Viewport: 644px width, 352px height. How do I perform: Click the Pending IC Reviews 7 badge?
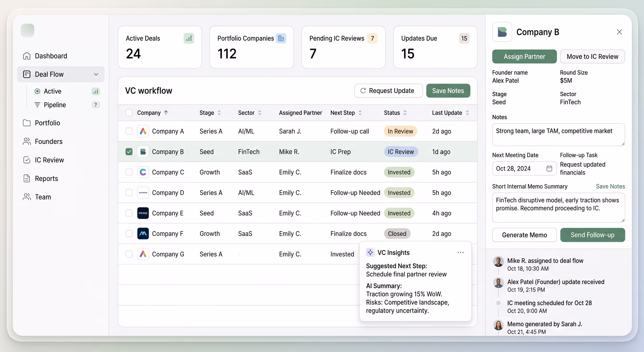[372, 38]
